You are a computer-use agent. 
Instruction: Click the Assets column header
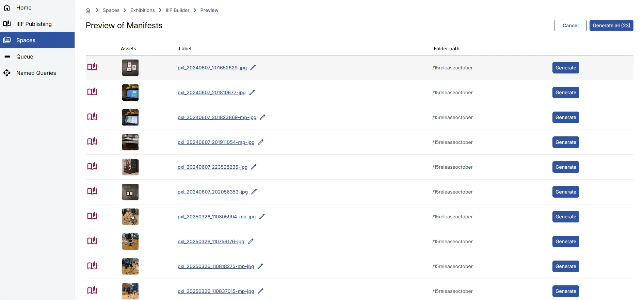[128, 49]
